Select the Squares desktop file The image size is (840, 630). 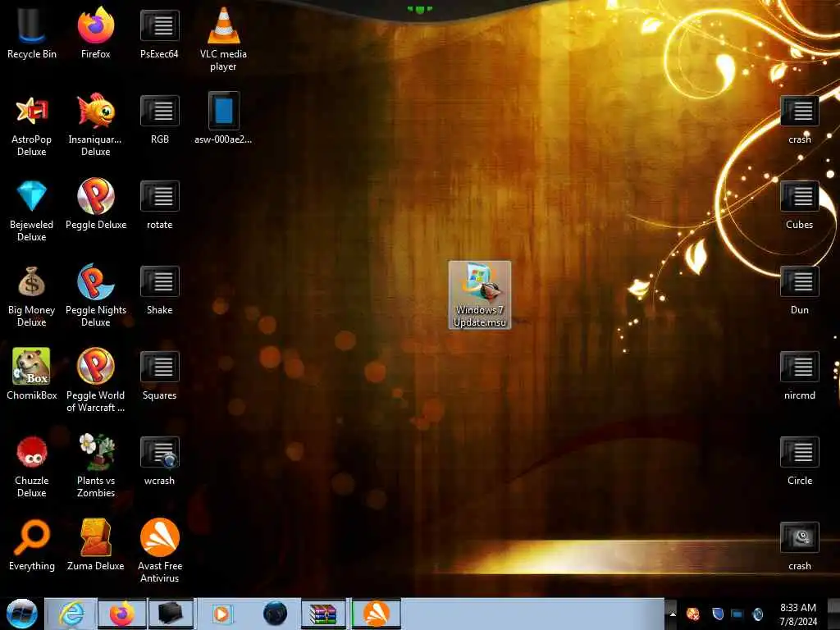(x=159, y=374)
